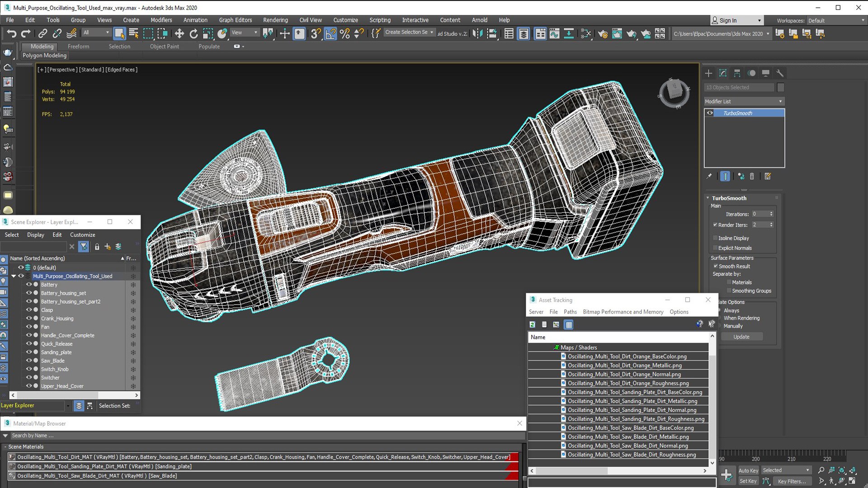The height and width of the screenshot is (488, 868).
Task: Open the Rendering menu
Action: (x=275, y=20)
